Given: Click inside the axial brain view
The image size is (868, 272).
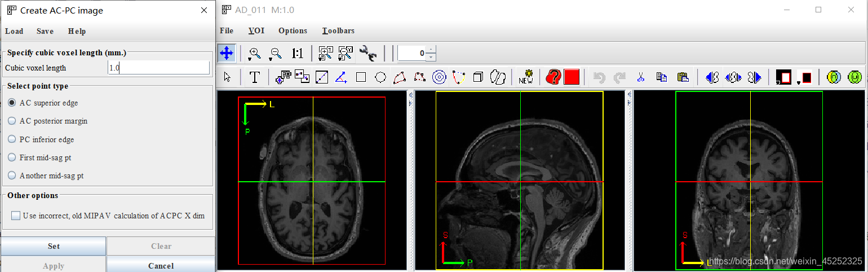Looking at the screenshot, I should click(x=312, y=181).
